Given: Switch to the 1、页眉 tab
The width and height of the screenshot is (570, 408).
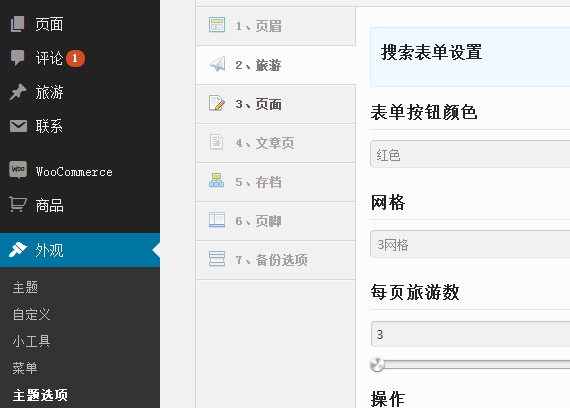Looking at the screenshot, I should 276,26.
